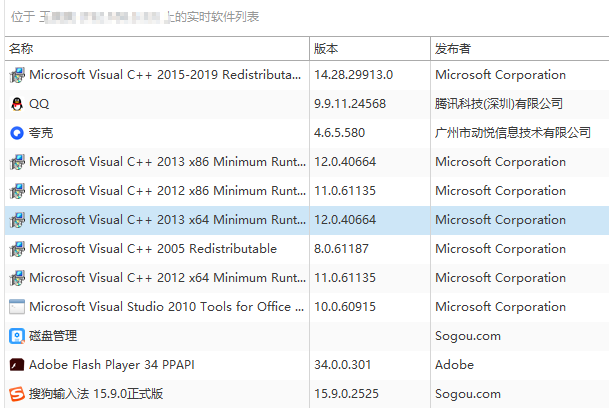
Task: Click the Visual C++ 2012 x86 installer icon
Action: point(17,191)
